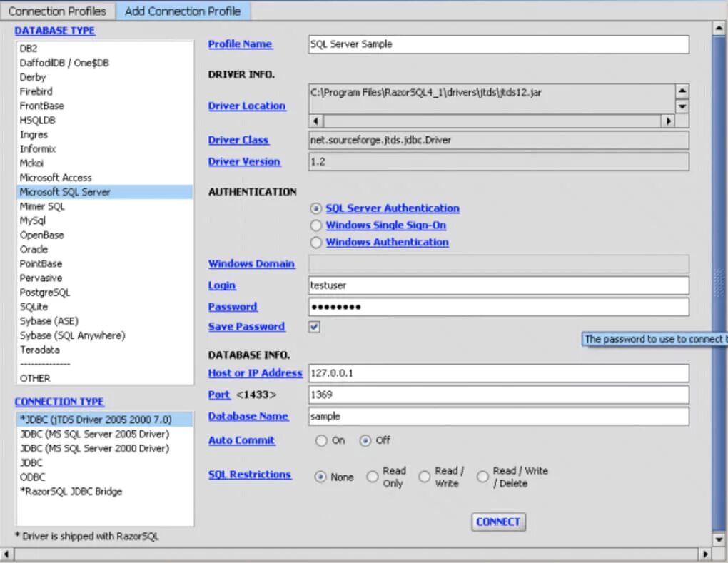Image resolution: width=728 pixels, height=563 pixels.
Task: Set SQL Restrictions to None
Action: pos(320,477)
